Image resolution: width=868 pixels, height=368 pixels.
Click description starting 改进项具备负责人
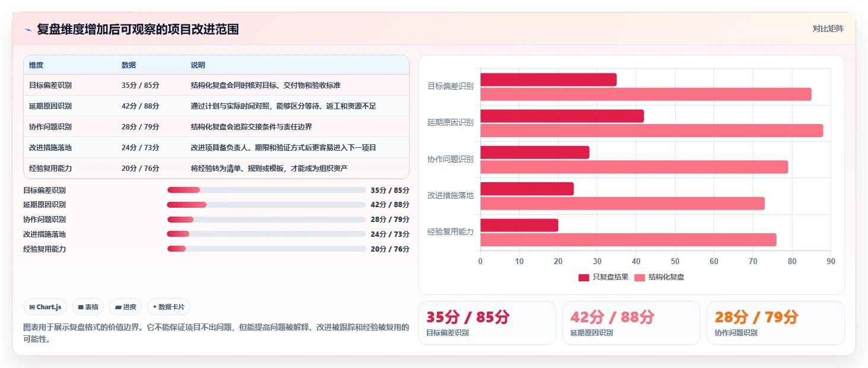(x=283, y=148)
